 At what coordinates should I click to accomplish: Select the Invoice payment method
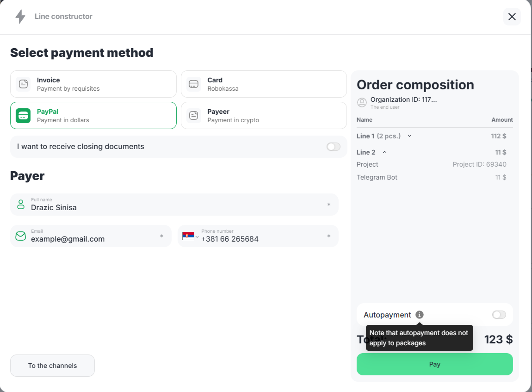tap(93, 84)
